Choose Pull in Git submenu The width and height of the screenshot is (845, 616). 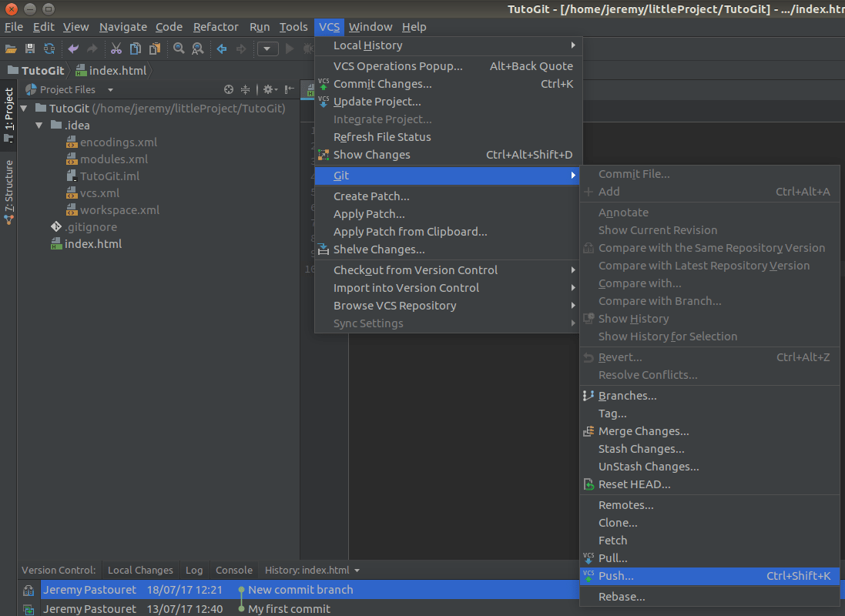[x=709, y=558]
